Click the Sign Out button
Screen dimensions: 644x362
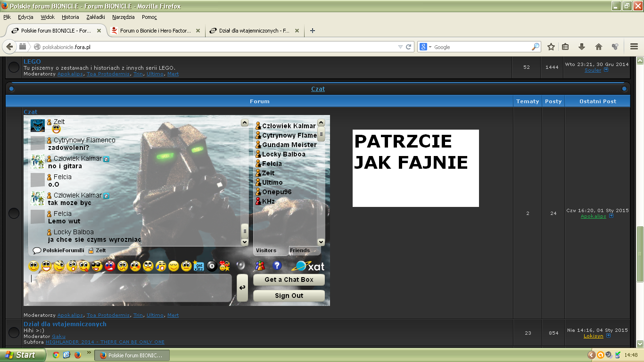(x=289, y=296)
